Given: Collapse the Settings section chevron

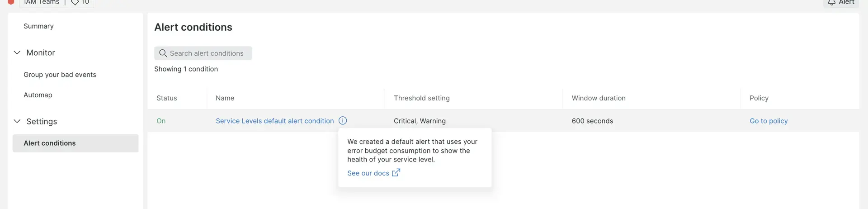Looking at the screenshot, I should [17, 121].
